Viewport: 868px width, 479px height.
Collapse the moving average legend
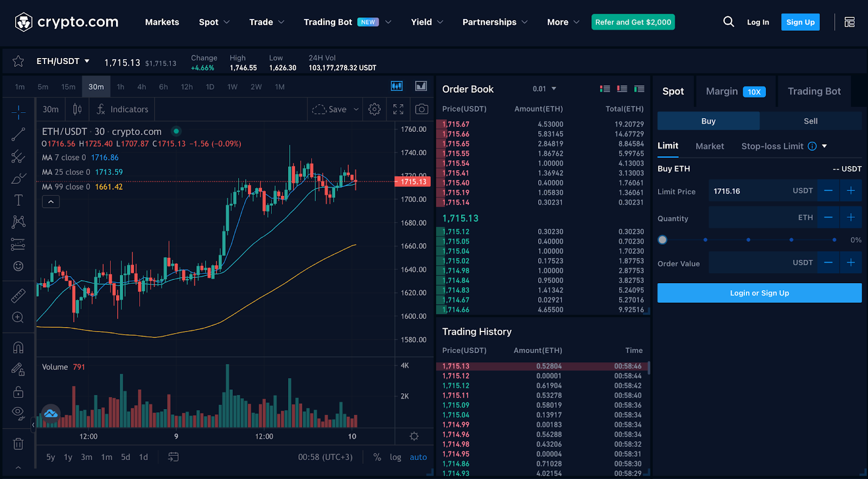point(51,202)
